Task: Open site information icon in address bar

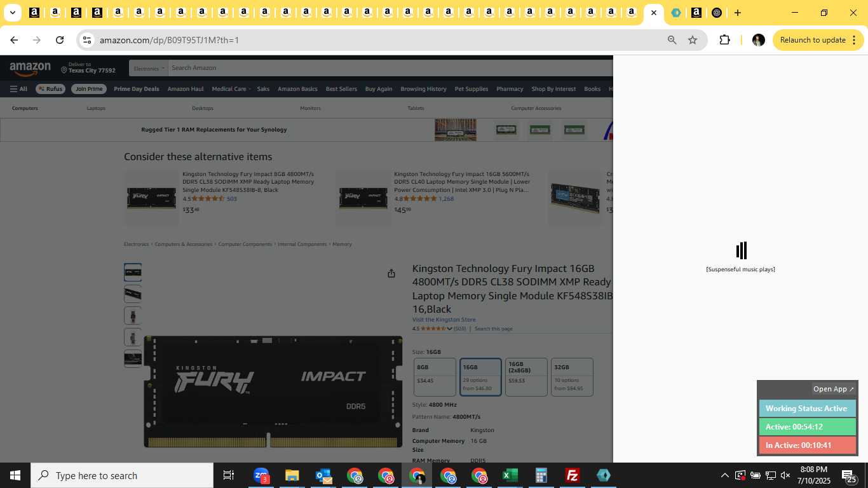Action: click(87, 40)
